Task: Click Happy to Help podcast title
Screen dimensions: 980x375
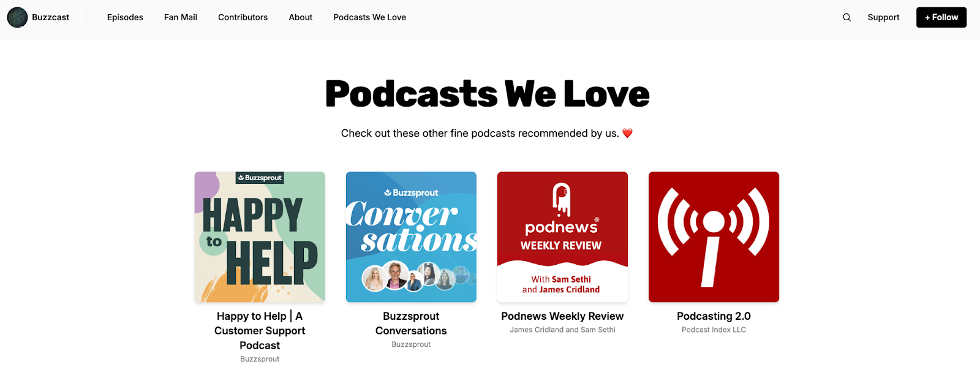Action: point(260,331)
